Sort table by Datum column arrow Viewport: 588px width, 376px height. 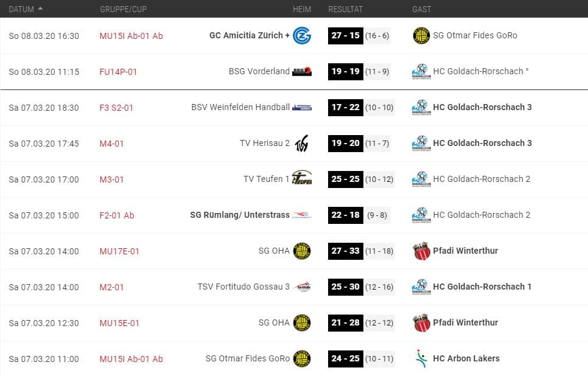pyautogui.click(x=40, y=9)
